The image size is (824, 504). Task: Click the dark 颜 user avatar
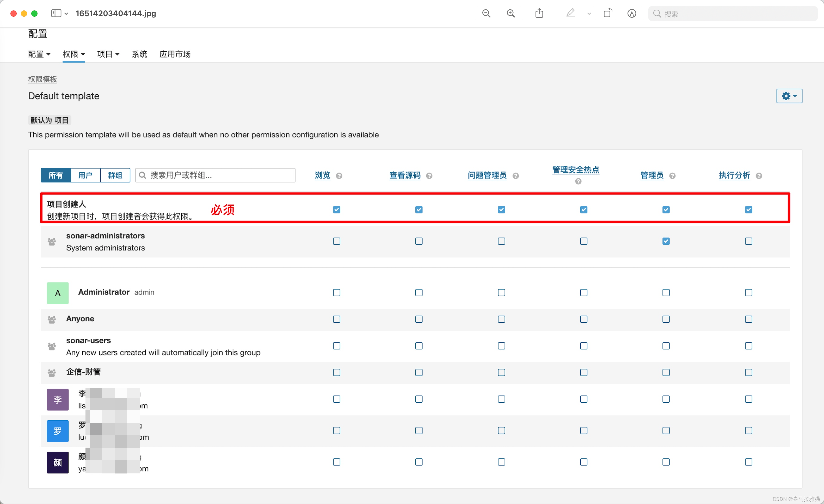tap(58, 462)
